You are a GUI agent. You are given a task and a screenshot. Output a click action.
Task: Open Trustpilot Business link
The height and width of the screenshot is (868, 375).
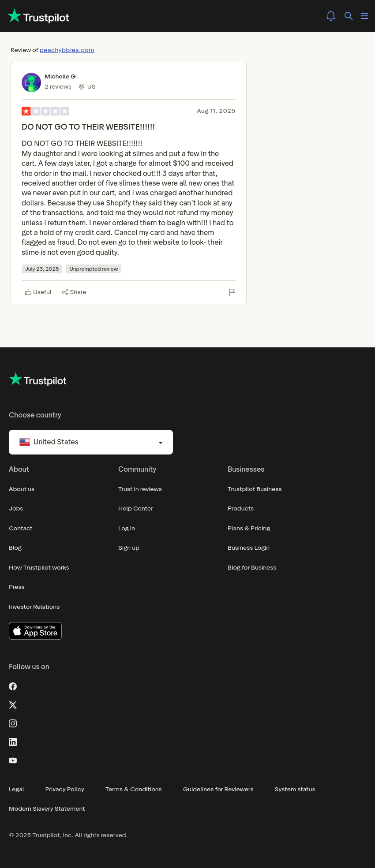tap(255, 489)
